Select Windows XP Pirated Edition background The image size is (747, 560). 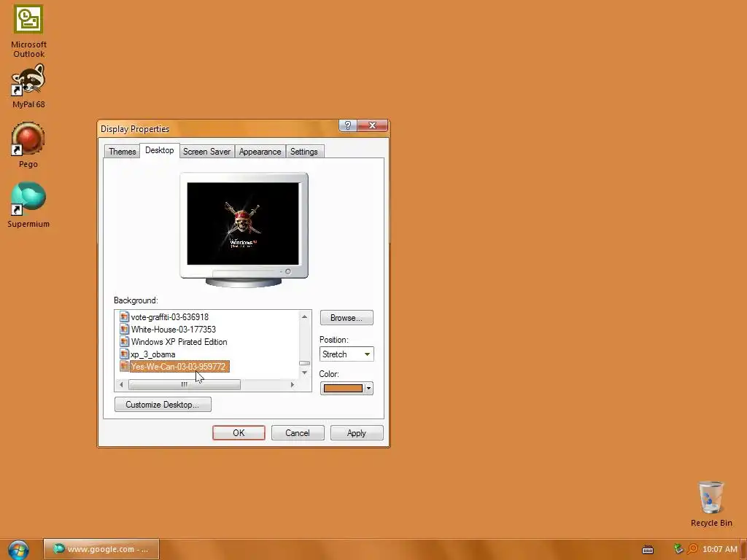(179, 341)
